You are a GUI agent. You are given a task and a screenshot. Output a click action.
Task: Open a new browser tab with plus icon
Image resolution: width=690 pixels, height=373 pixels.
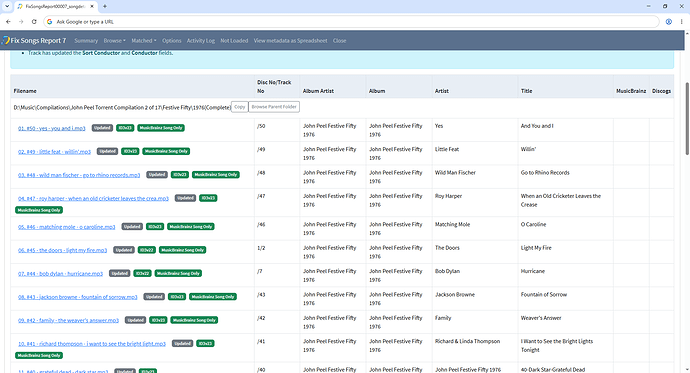point(105,6)
